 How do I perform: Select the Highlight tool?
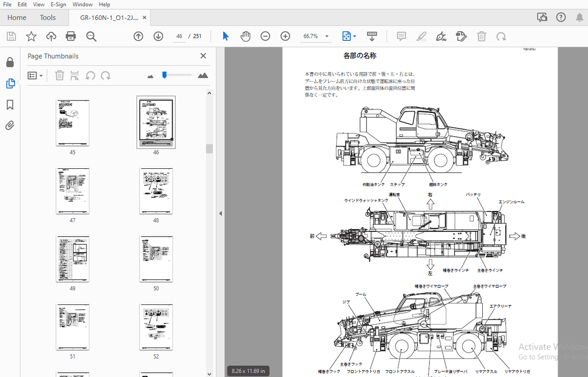421,36
